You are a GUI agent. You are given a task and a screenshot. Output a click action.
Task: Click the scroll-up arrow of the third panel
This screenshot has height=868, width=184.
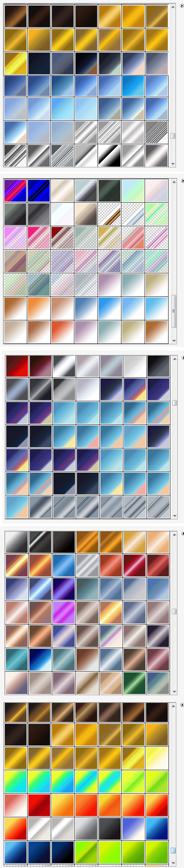175,358
